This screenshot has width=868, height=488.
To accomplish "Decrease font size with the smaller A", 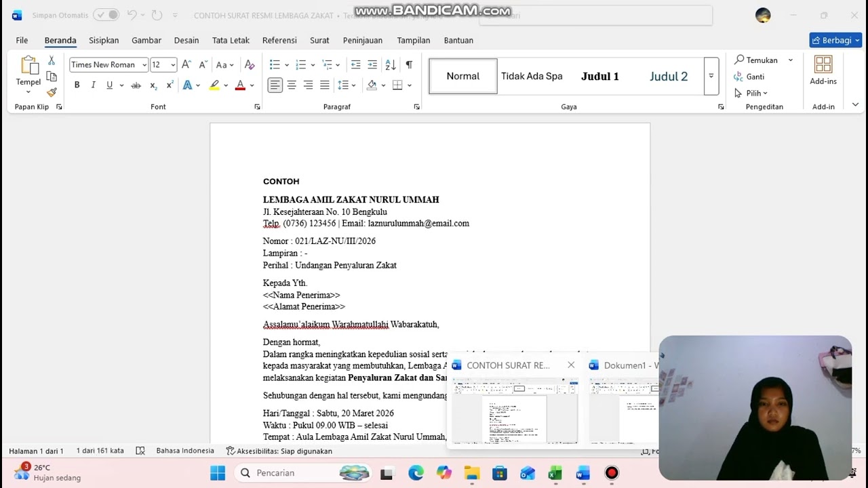I will [x=203, y=65].
